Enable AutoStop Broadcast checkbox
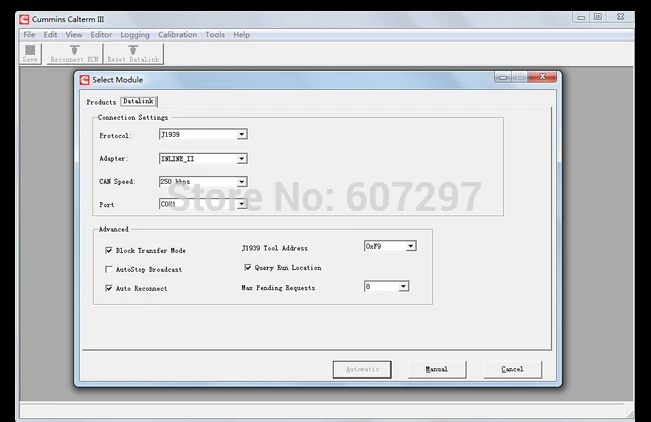 [x=109, y=270]
